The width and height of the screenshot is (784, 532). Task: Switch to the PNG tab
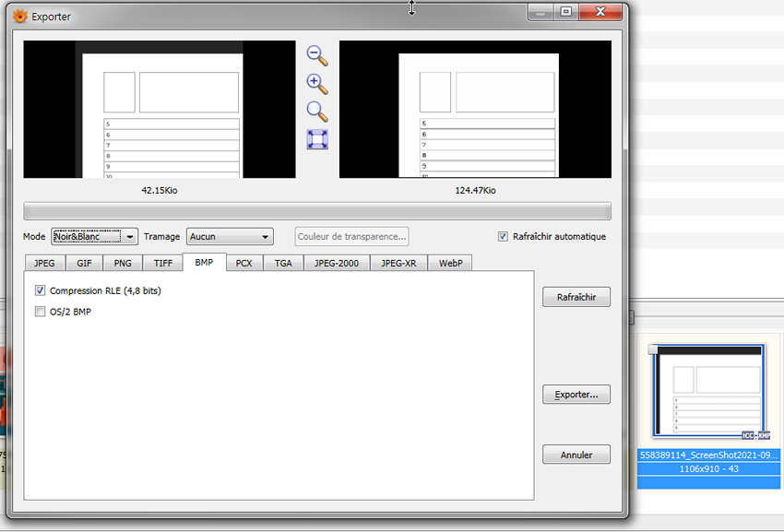pyautogui.click(x=122, y=263)
